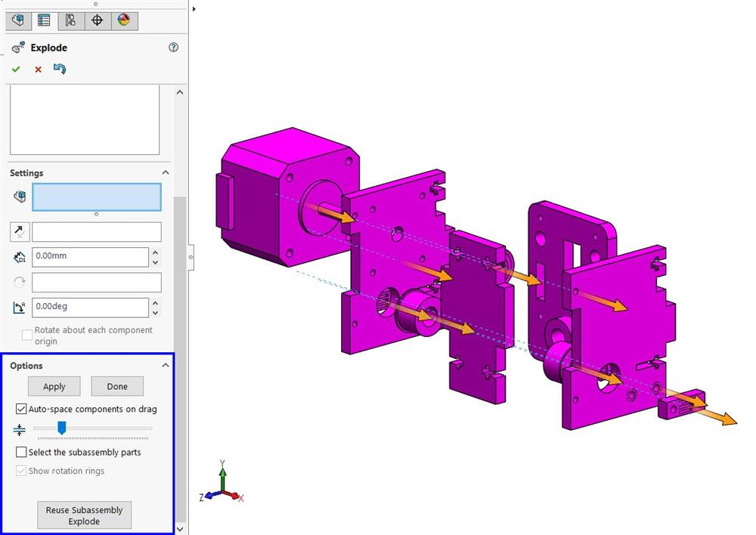Click the Done button
The height and width of the screenshot is (535, 756).
coord(117,387)
